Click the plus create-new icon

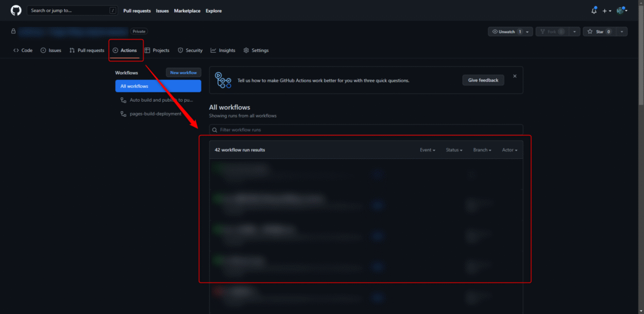606,11
